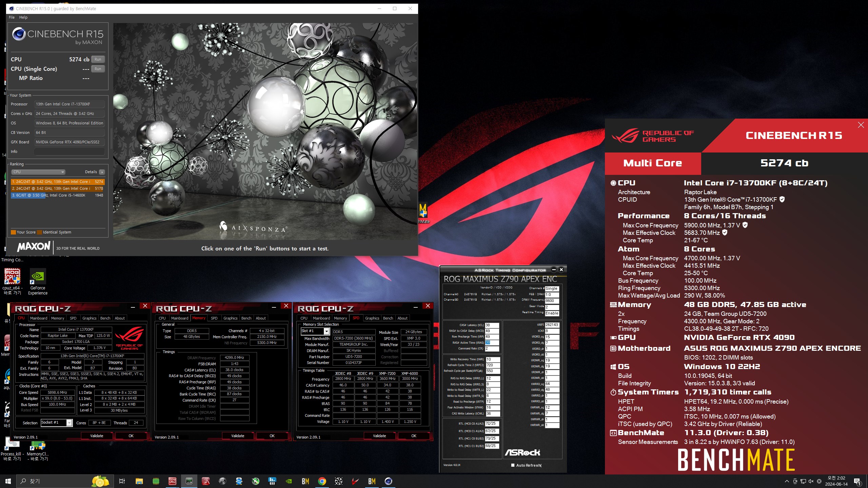The width and height of the screenshot is (868, 488).
Task: Open MemoryCl... desktop shortcut
Action: pyautogui.click(x=38, y=449)
